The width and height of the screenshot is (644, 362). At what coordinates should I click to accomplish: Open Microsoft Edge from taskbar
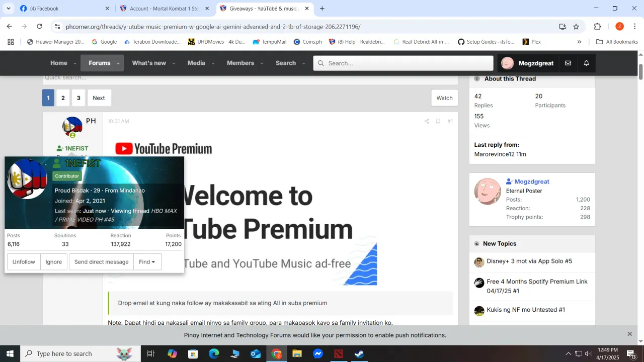pyautogui.click(x=214, y=353)
